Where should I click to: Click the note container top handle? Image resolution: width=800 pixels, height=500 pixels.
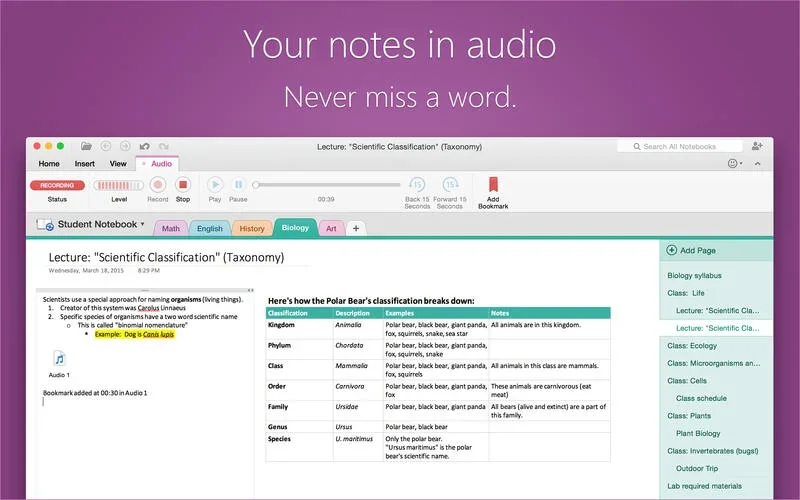[145, 290]
